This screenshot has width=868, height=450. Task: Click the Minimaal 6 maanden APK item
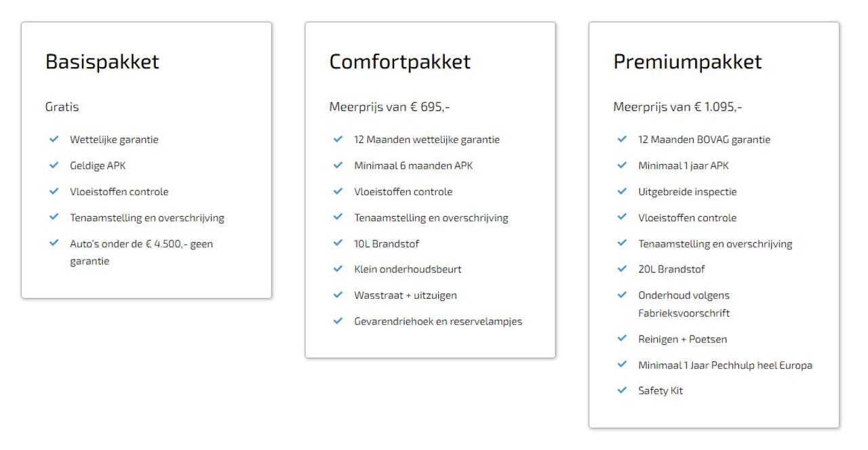tap(413, 165)
